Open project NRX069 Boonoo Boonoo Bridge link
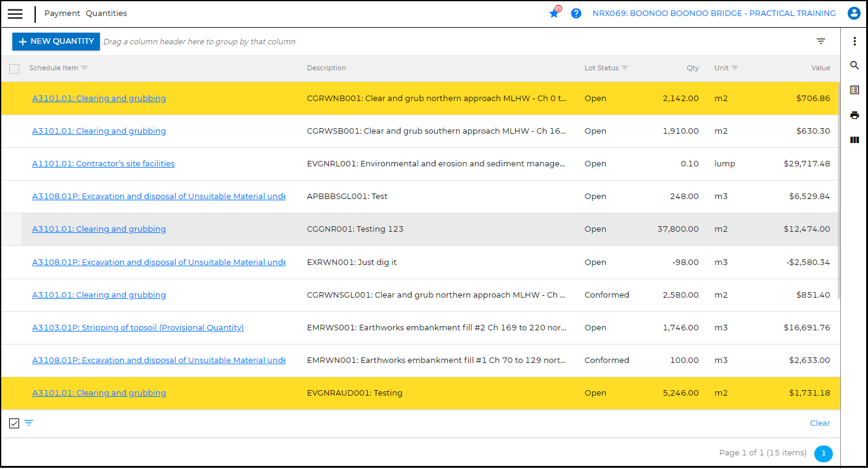Screen dimensions: 868x469 pos(714,13)
